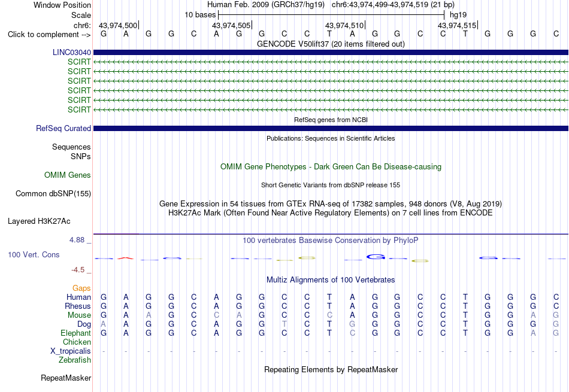Click the Dog species label

84,324
